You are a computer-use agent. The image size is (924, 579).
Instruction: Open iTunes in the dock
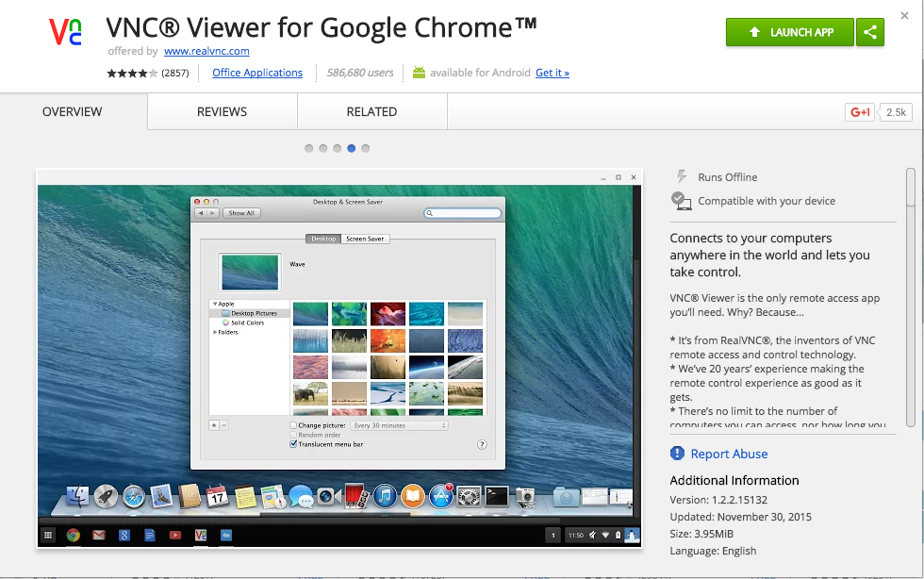coord(384,495)
